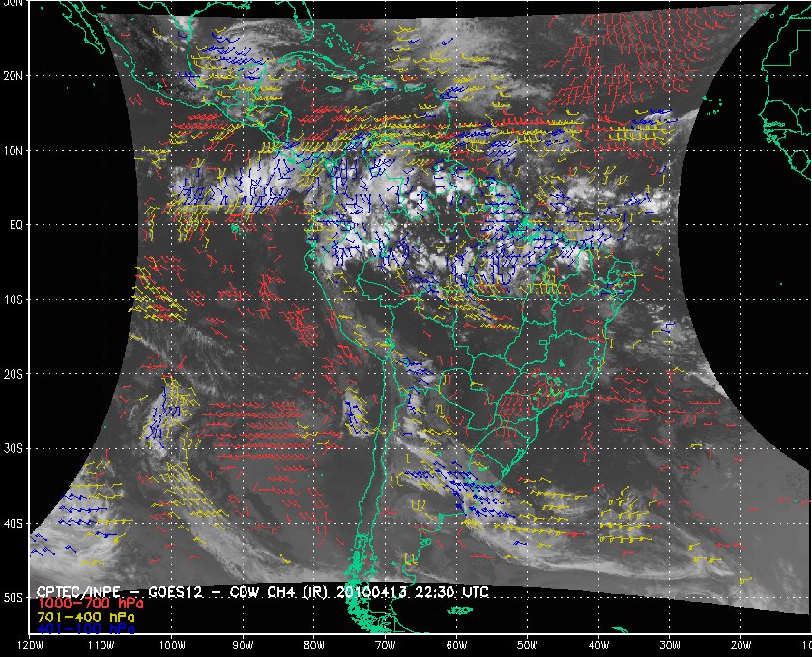Click the 20W longitude label
The image size is (812, 657).
click(x=741, y=645)
